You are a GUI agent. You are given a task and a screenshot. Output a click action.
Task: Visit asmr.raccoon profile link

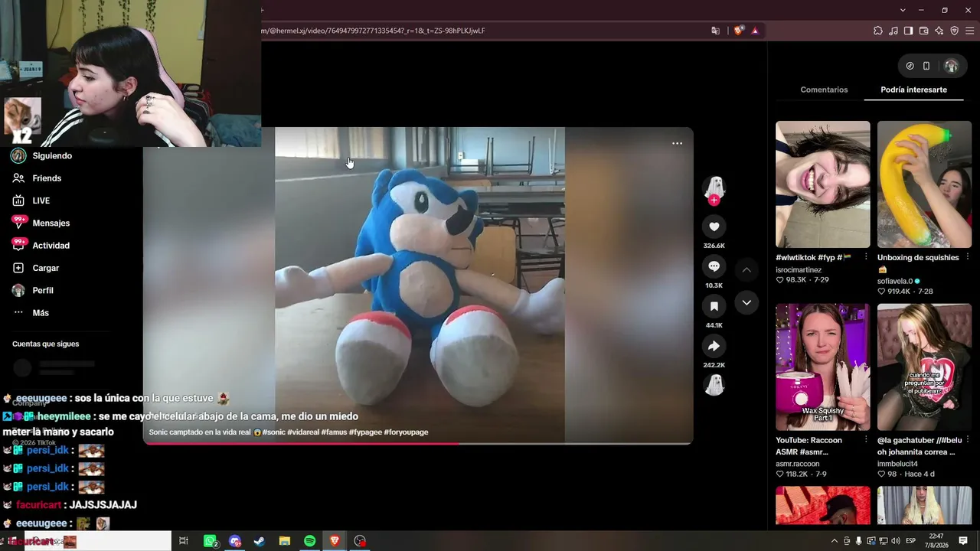[x=798, y=464]
